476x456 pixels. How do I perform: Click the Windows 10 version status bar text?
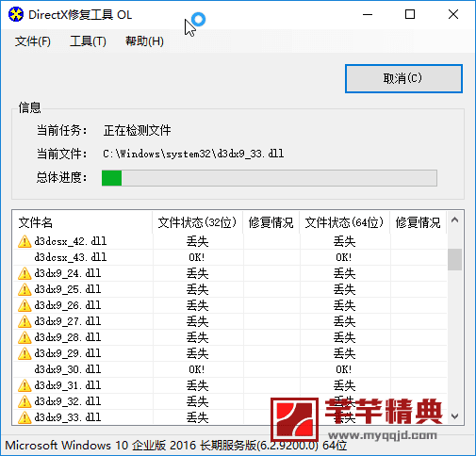176,446
